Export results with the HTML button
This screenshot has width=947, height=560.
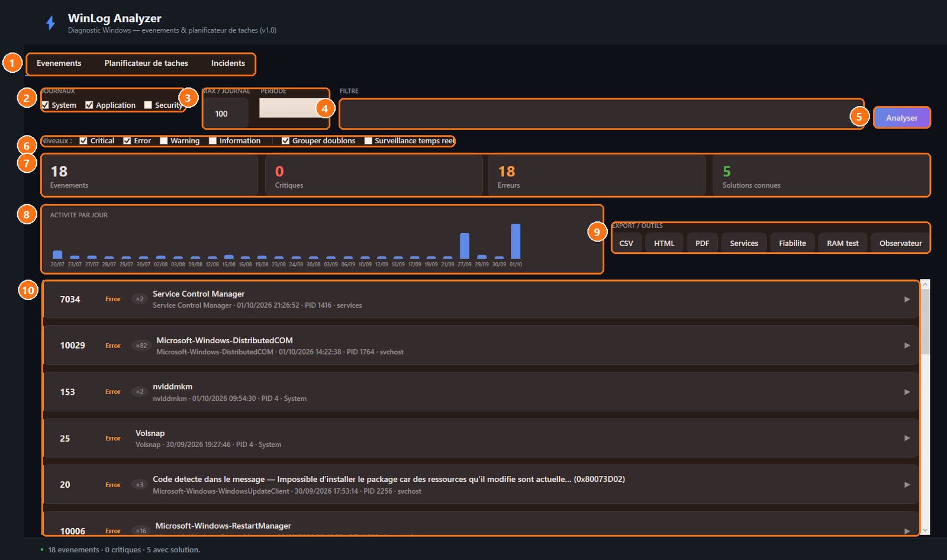[x=664, y=243]
